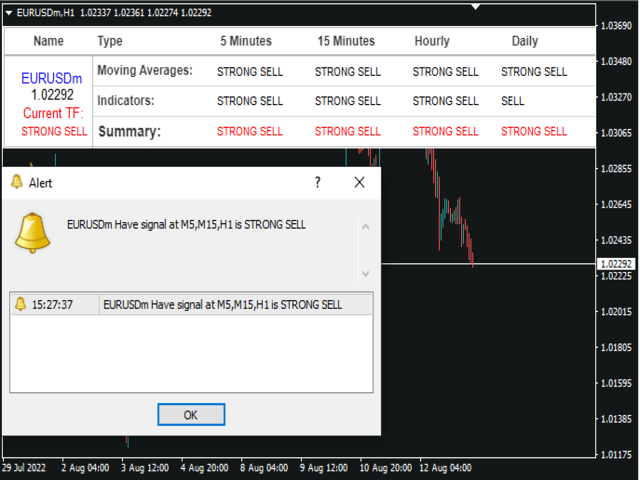Close the Alert dialog with X
The width and height of the screenshot is (640, 480).
360,182
